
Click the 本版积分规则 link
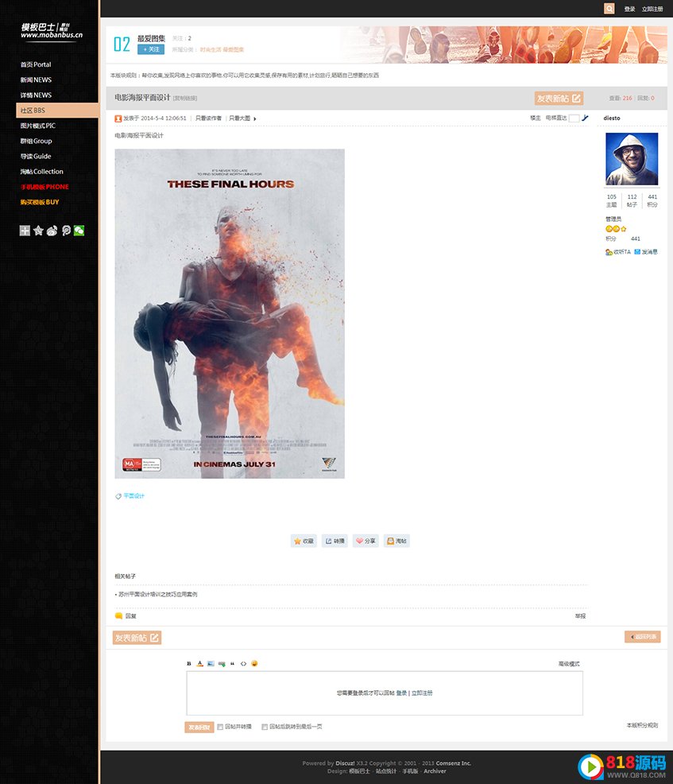tap(643, 725)
